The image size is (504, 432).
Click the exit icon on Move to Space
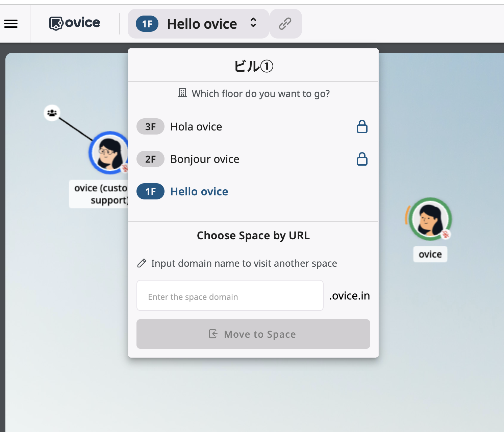click(213, 334)
